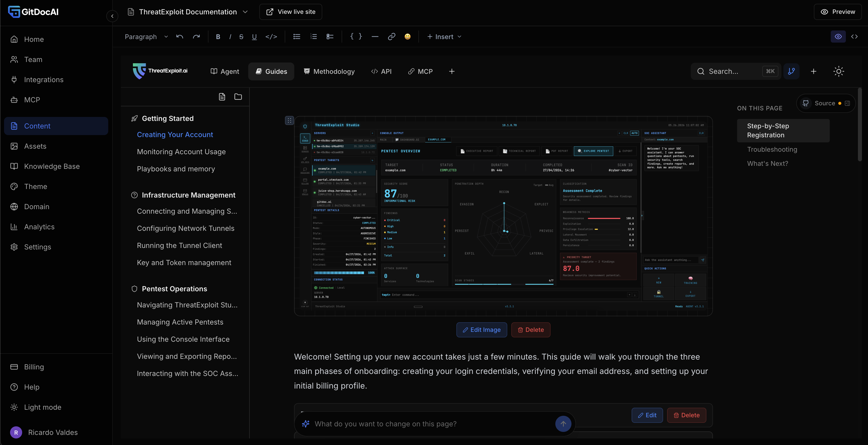Toggle bold formatting

click(x=218, y=37)
